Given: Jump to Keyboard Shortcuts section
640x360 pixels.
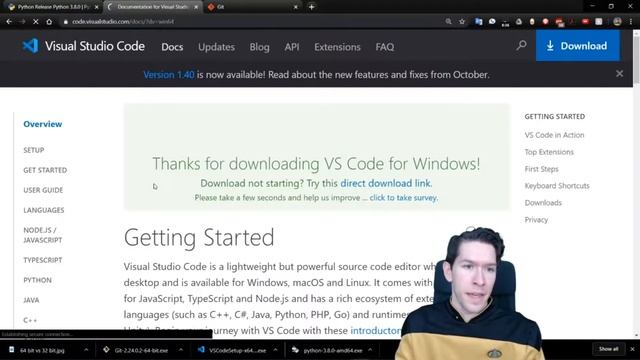Looking at the screenshot, I should pos(557,186).
